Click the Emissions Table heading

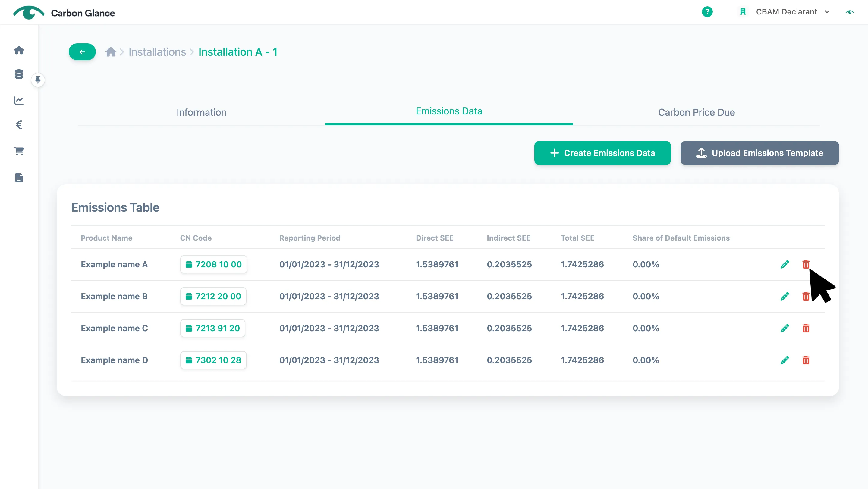coord(115,208)
